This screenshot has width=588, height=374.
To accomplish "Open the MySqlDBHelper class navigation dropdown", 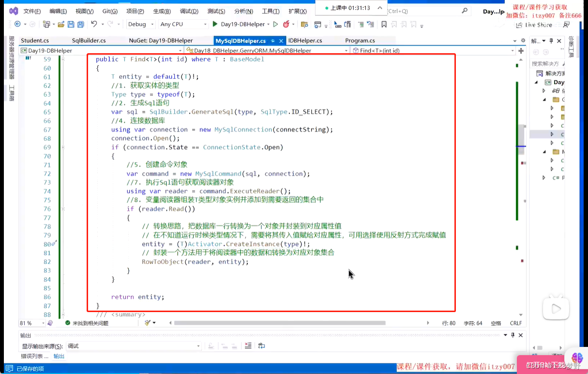I will (268, 50).
